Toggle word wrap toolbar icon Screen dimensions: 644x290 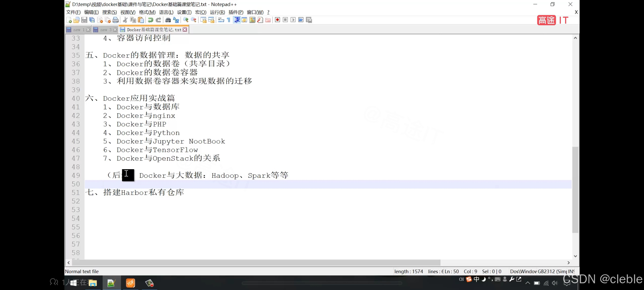click(x=221, y=20)
